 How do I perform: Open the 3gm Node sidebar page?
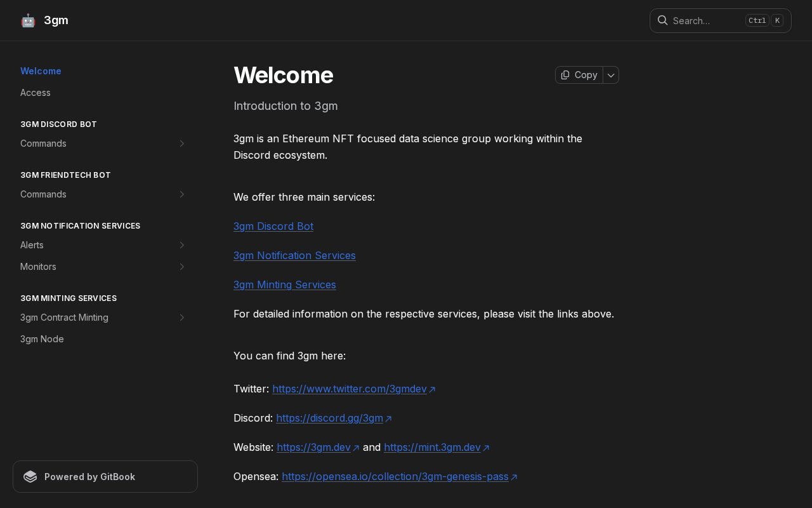point(42,339)
